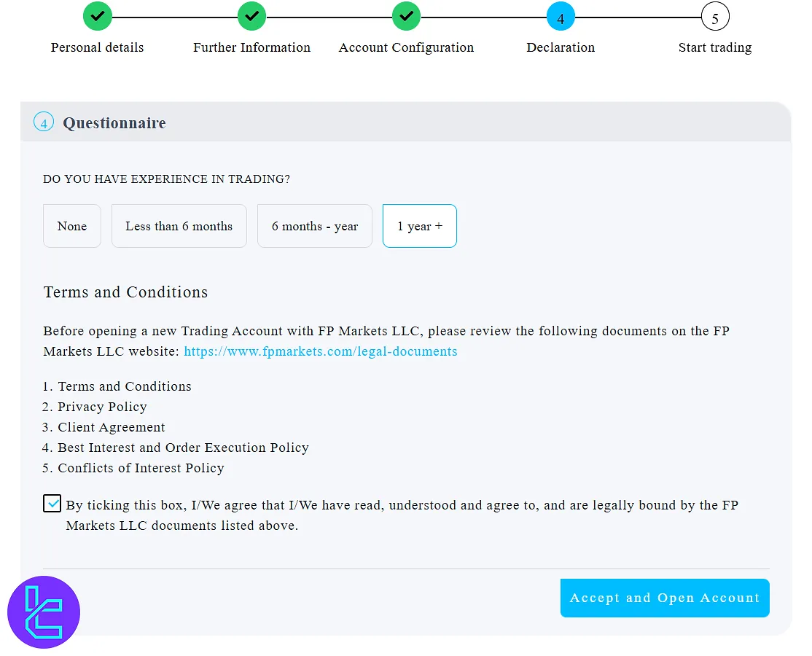Click the Terms and Conditions heading

(x=125, y=292)
